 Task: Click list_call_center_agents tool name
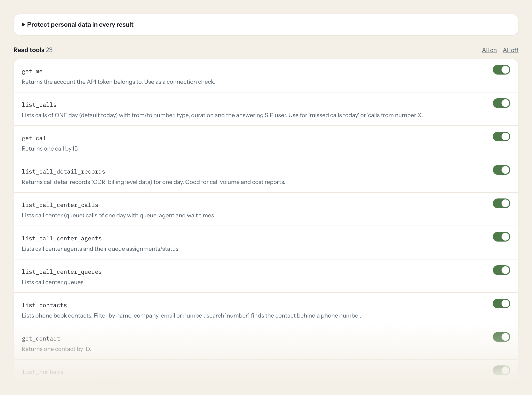[x=62, y=238]
